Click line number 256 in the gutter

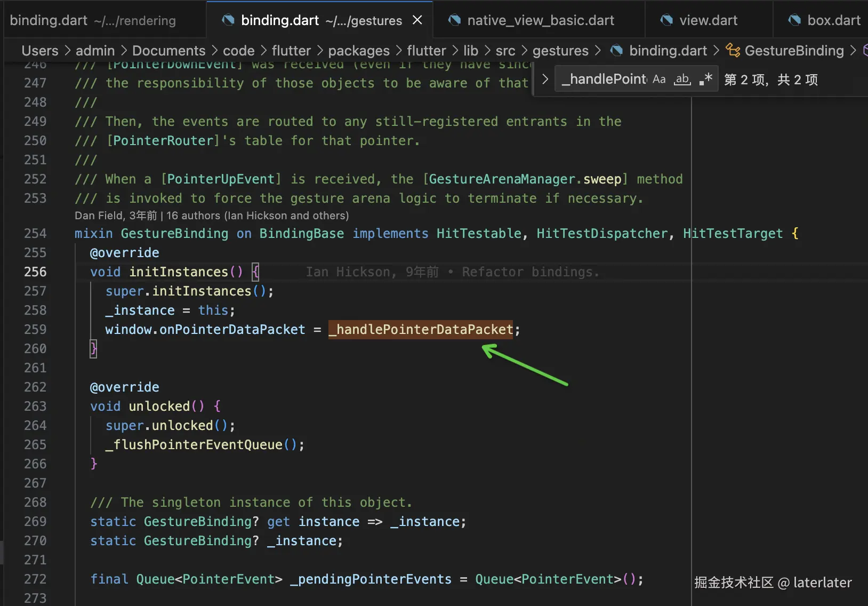35,272
